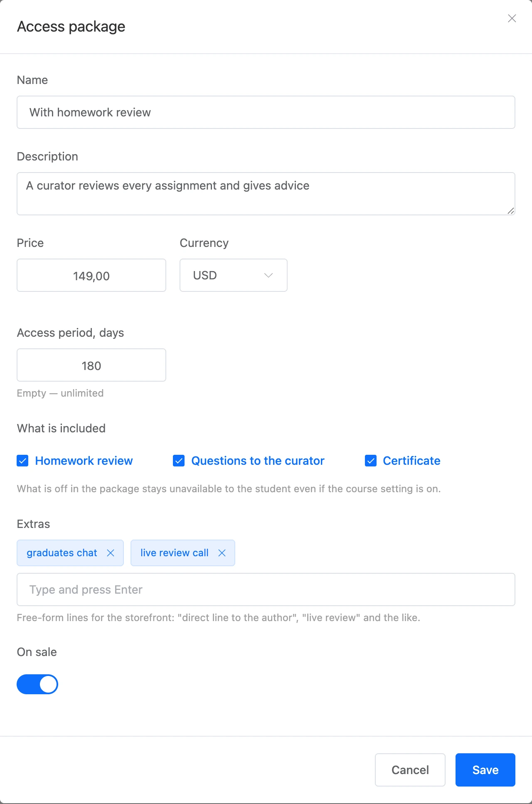Screen dimensions: 532x804
Task: Focus the Access period days field
Action: coord(91,365)
